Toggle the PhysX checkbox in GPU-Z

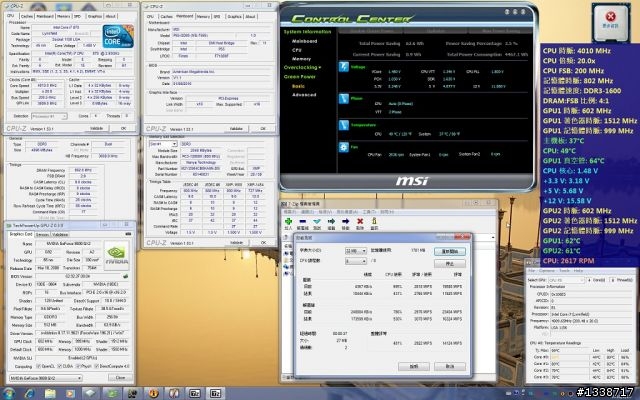point(78,367)
